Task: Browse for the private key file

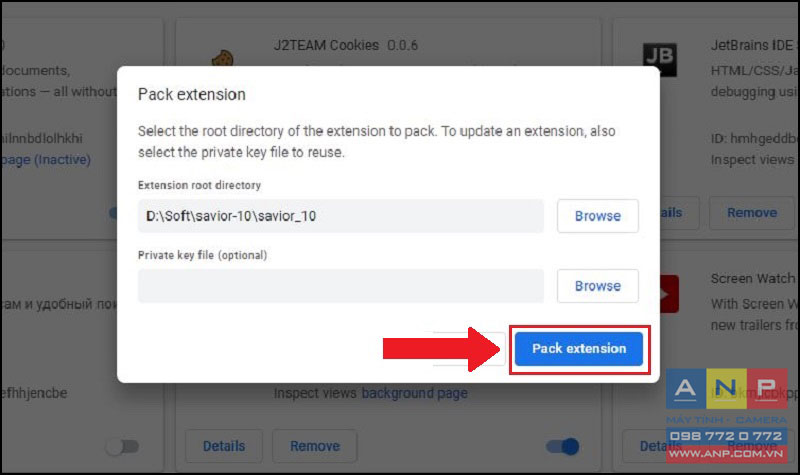Action: coord(597,286)
